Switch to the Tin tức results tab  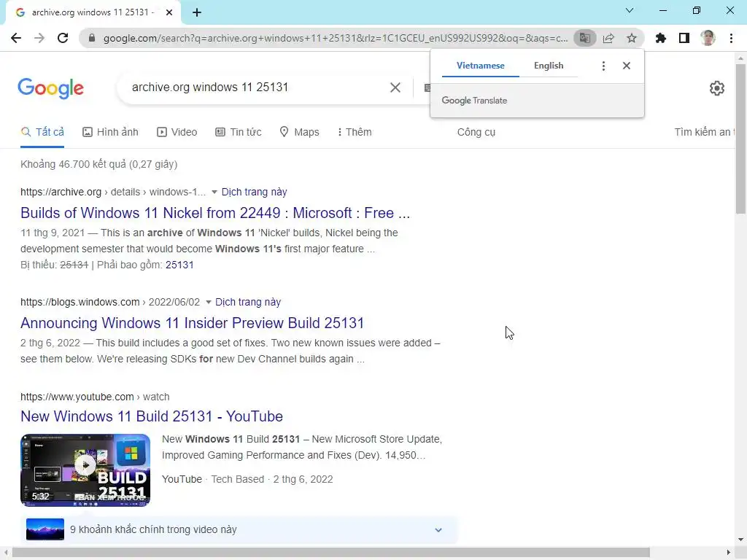pyautogui.click(x=239, y=132)
